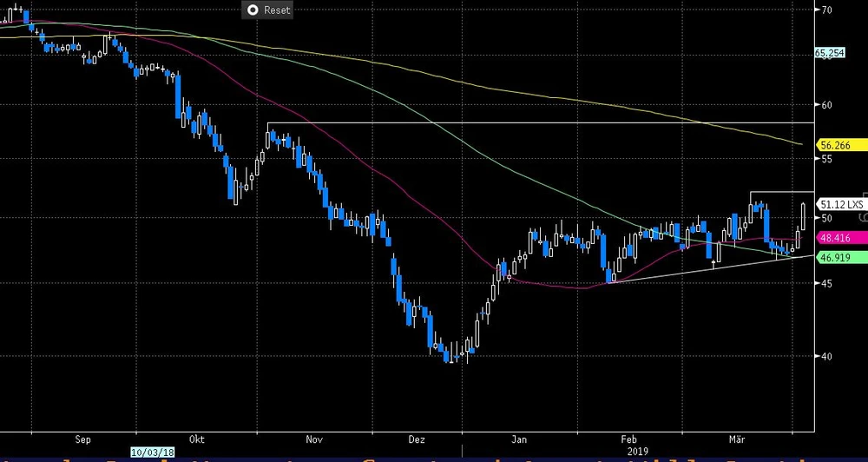
Task: Click the 2019 year label
Action: coord(638,452)
